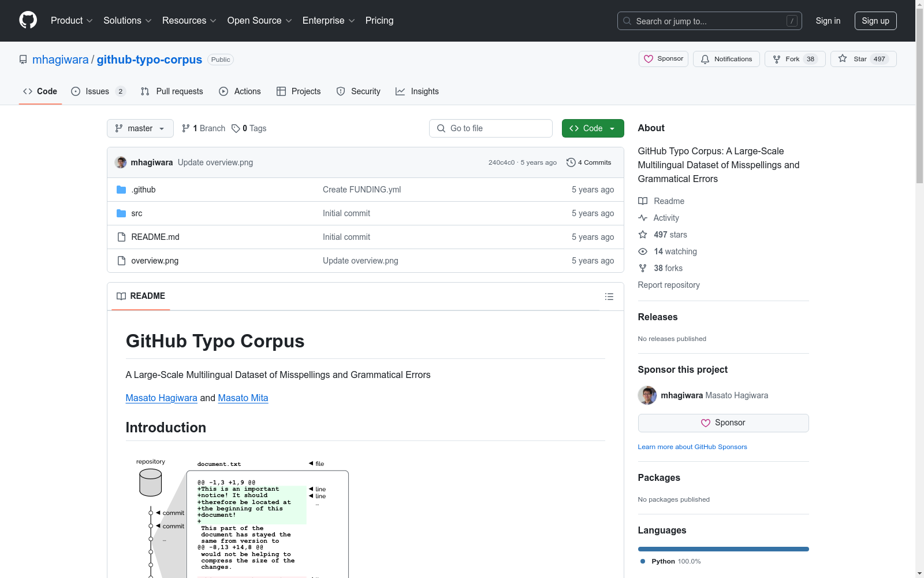
Task: Open the Pricing page link
Action: 379,21
